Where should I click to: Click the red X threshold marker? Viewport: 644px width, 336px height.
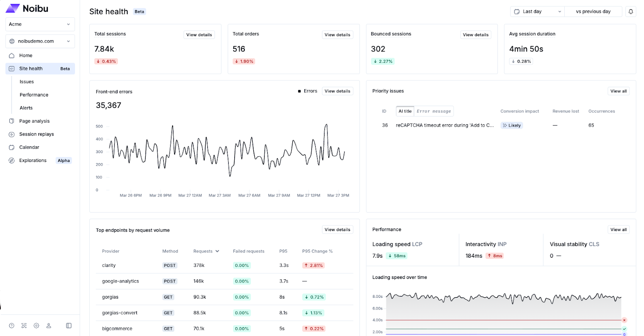click(624, 320)
